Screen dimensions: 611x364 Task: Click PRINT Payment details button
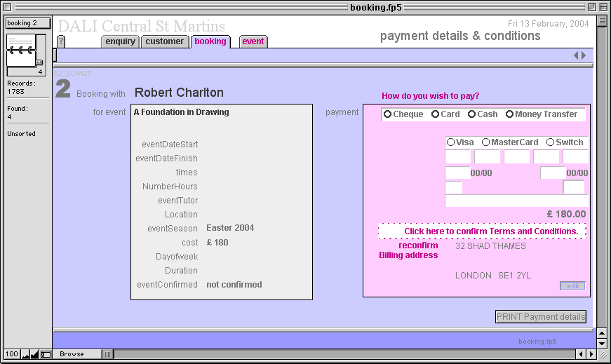[x=540, y=317]
